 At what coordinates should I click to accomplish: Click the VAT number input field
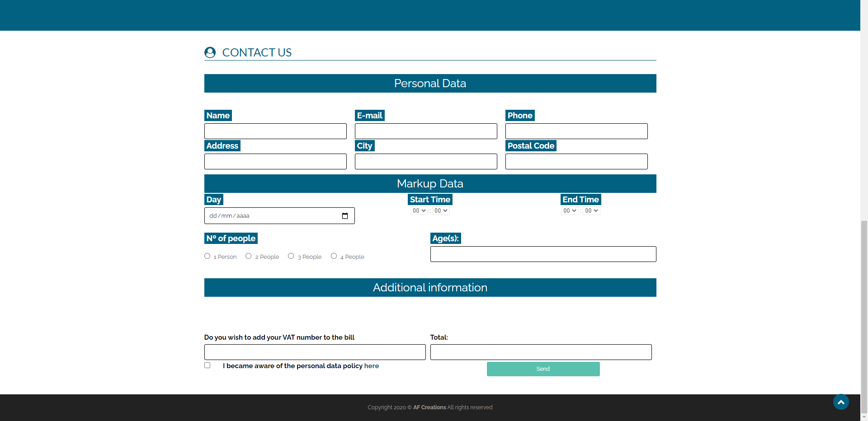click(315, 352)
